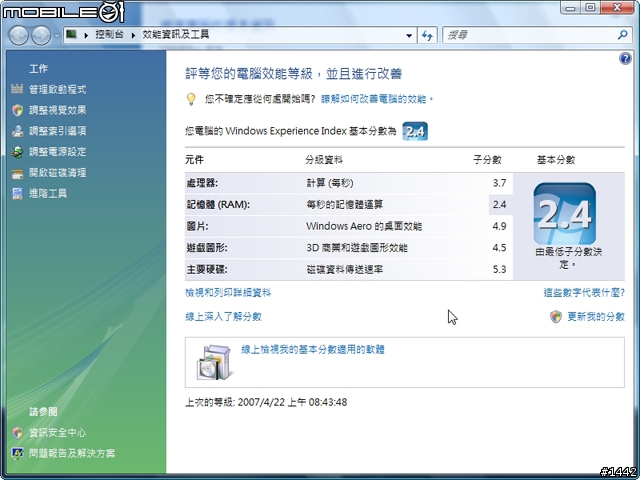Screen dimensions: 640x480
Task: Click the shield icon beside 資訊安全中心
Action: (17, 433)
